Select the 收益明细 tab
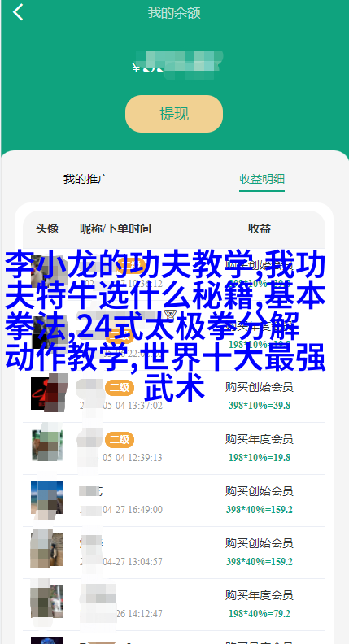349x644 pixels. click(x=262, y=179)
